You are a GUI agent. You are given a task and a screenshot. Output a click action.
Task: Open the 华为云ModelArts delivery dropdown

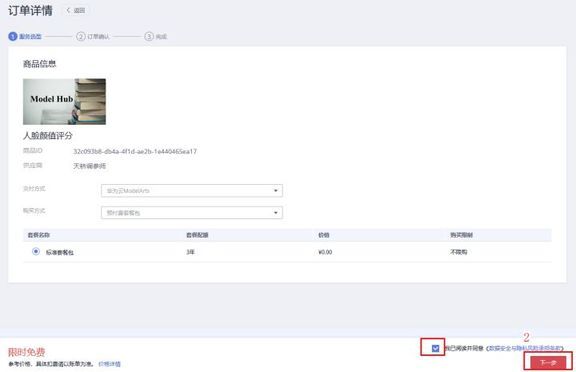click(x=192, y=191)
